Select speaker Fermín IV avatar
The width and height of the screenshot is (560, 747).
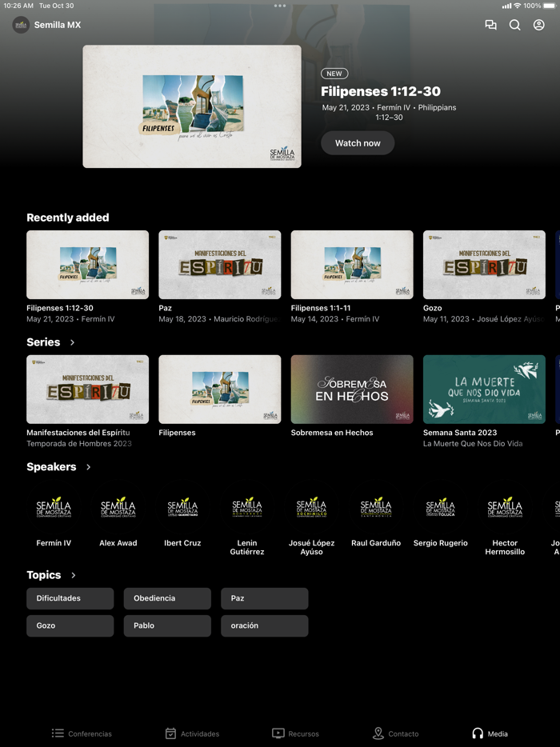tap(54, 508)
